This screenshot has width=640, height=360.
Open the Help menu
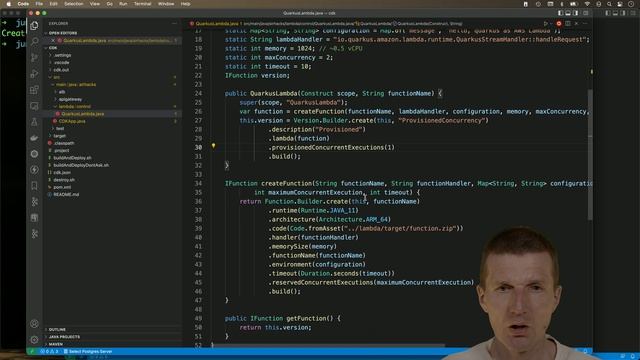(185, 4)
